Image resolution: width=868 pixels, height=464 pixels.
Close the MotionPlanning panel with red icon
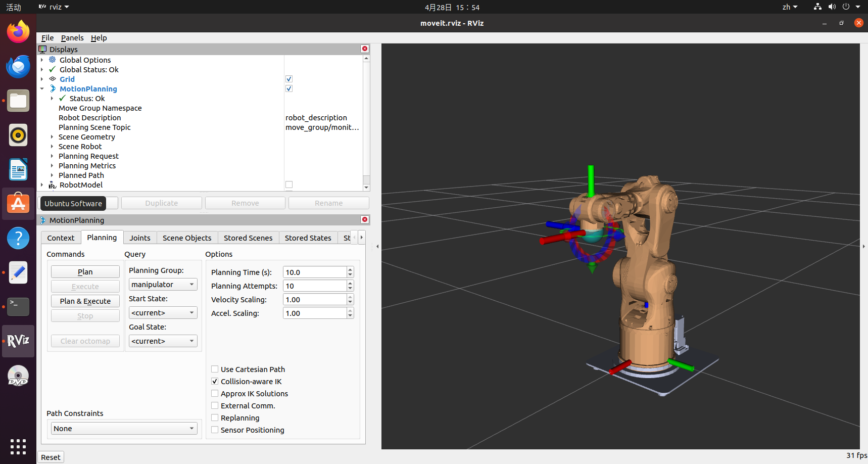[x=364, y=220]
